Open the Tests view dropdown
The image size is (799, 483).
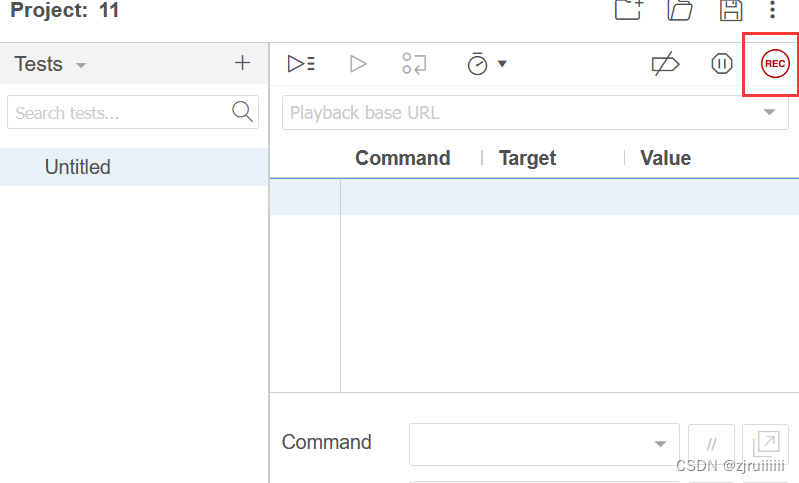[50, 64]
